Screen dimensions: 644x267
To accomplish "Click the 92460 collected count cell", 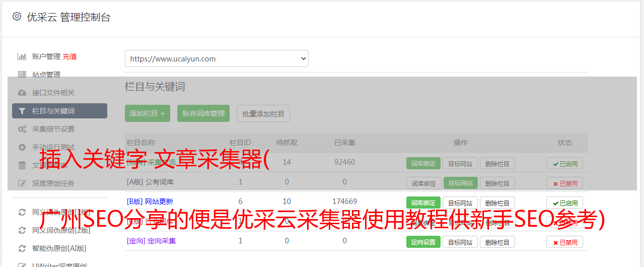I will tap(344, 162).
